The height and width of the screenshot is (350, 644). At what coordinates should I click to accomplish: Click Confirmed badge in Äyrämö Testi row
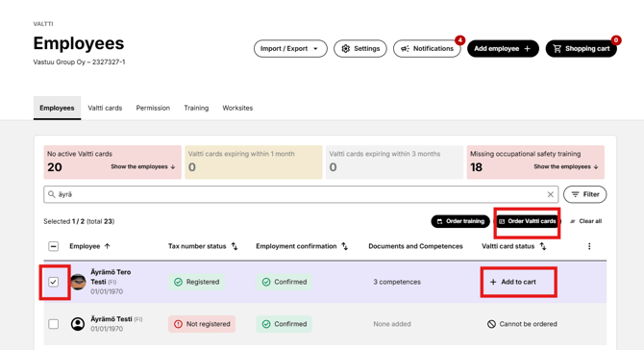click(x=285, y=324)
